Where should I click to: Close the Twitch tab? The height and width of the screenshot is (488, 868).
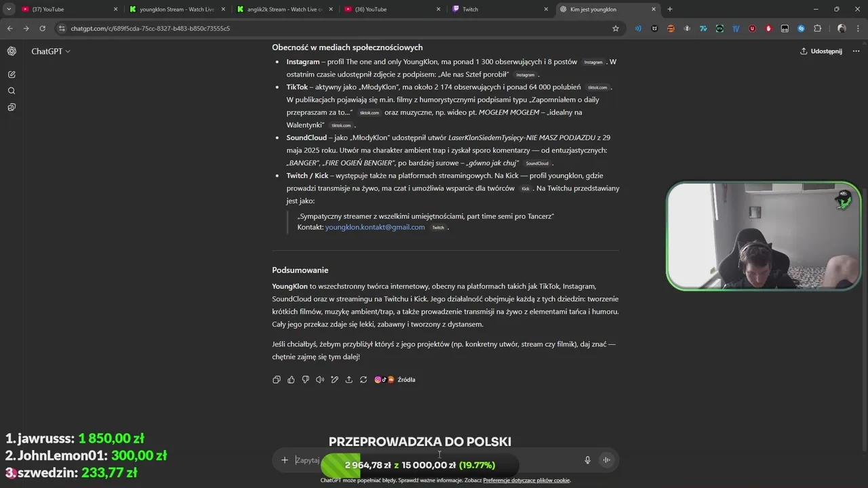(x=546, y=9)
